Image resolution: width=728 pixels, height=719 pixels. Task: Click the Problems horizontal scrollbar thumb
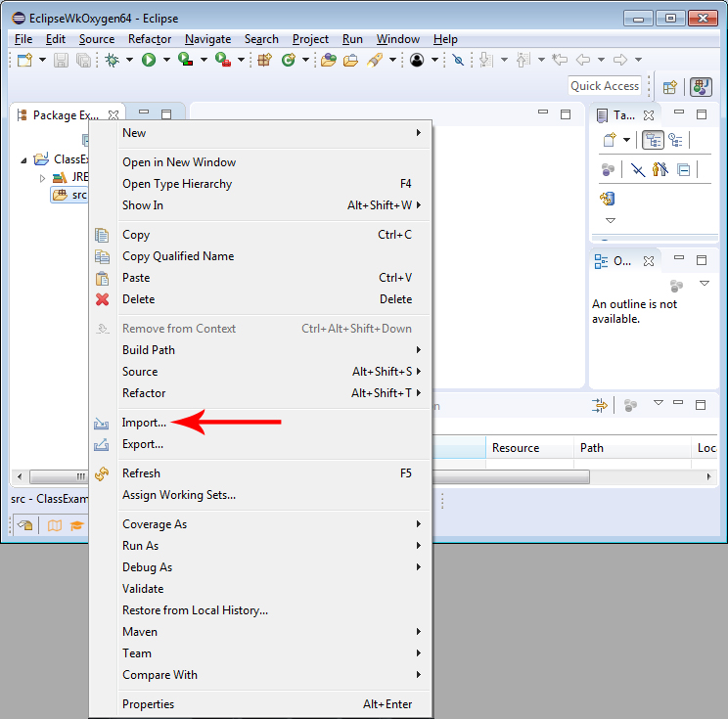[x=511, y=476]
